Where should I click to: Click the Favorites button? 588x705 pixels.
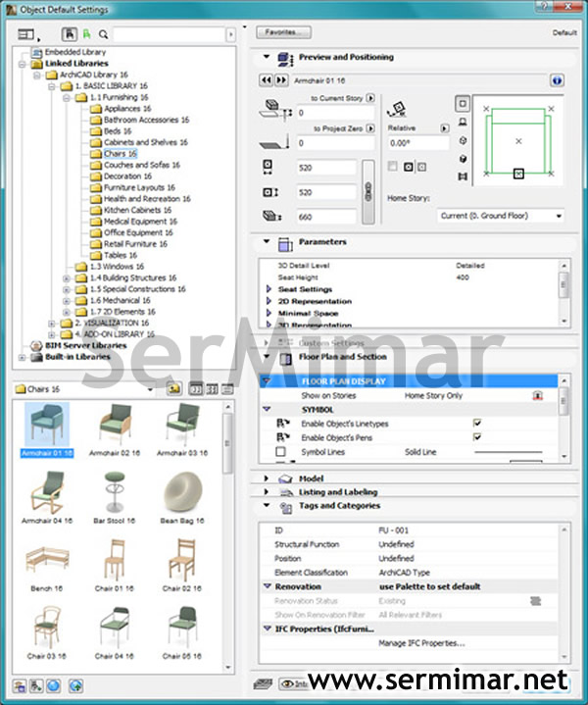click(283, 32)
